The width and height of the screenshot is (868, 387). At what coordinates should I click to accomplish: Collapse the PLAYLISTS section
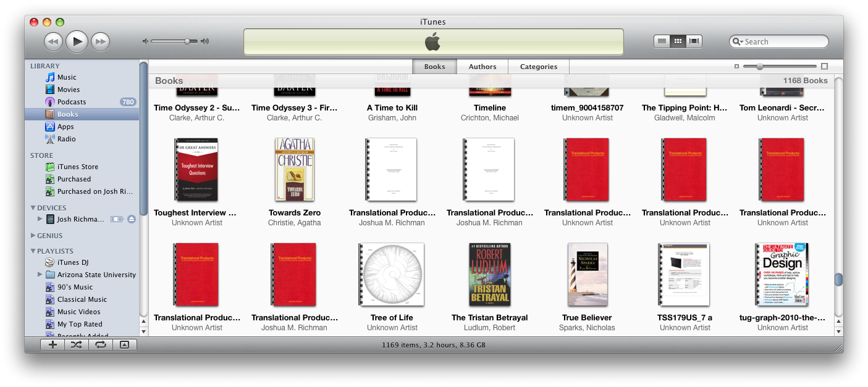pos(33,251)
